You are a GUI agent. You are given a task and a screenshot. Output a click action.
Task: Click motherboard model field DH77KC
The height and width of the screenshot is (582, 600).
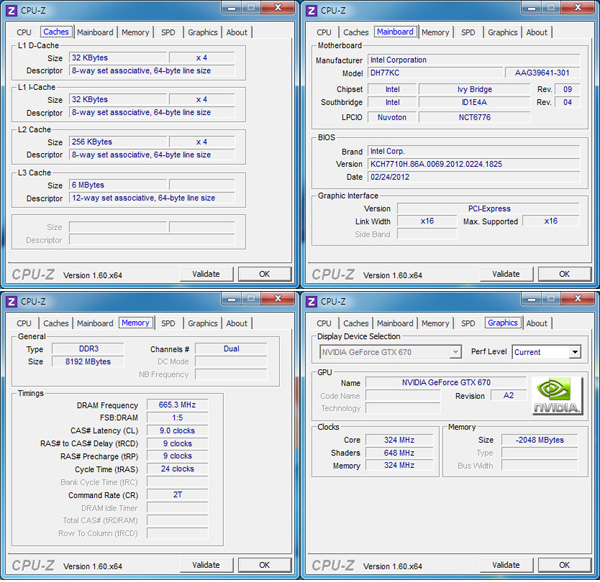435,73
